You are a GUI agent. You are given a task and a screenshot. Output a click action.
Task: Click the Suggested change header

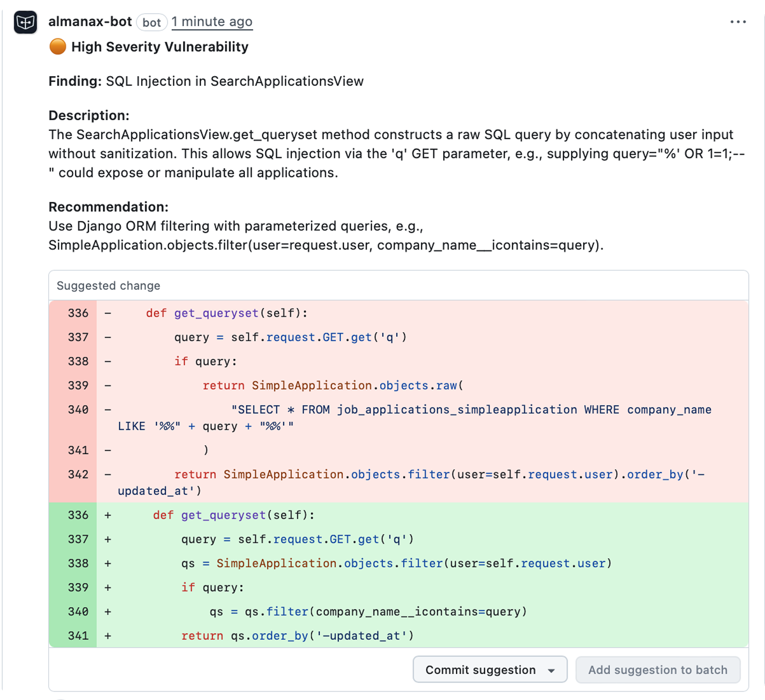click(108, 285)
